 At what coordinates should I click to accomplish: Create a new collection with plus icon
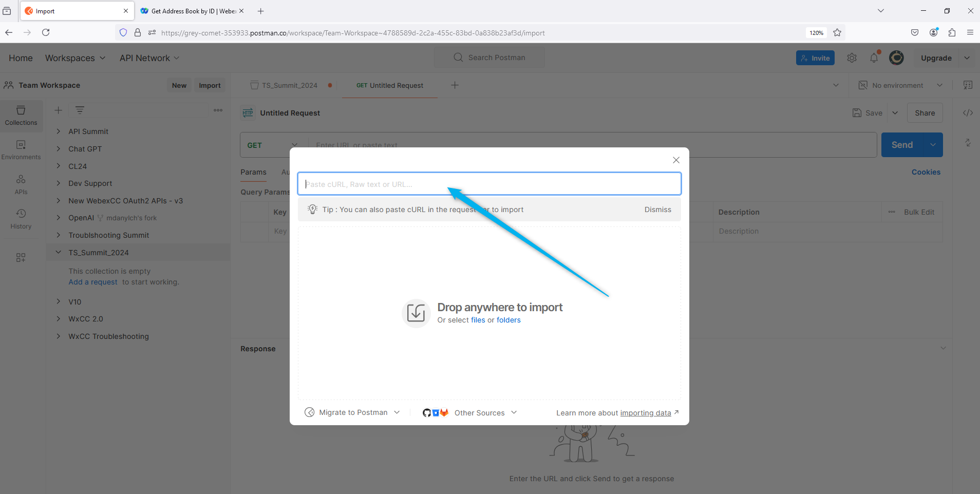click(x=58, y=110)
